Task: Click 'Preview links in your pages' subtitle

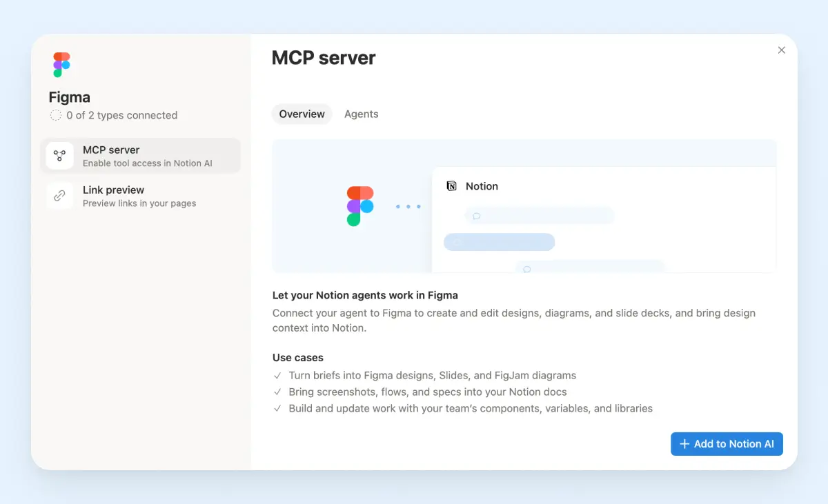Action: 139,203
